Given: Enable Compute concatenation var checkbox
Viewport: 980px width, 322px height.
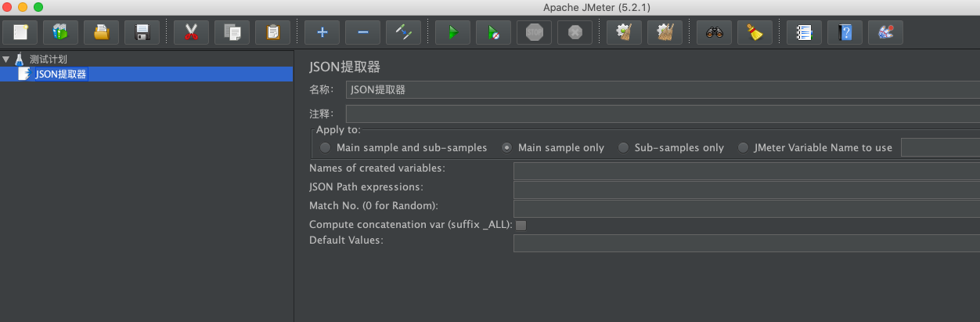Looking at the screenshot, I should (521, 225).
